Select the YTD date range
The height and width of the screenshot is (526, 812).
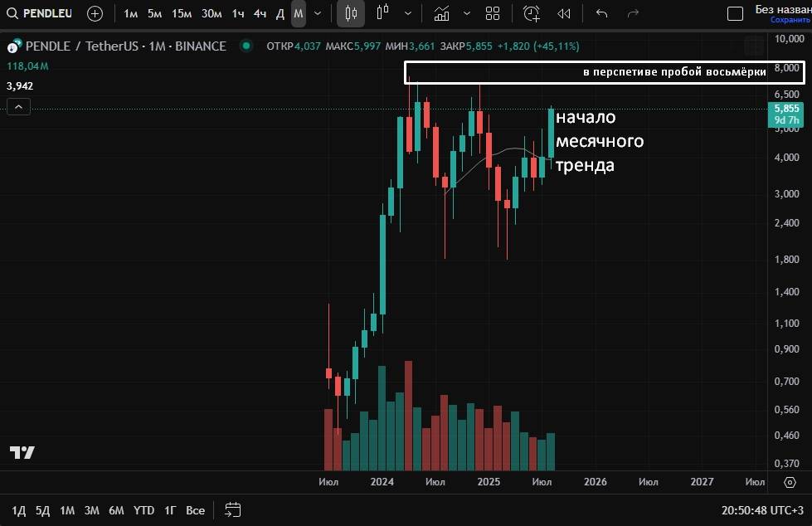144,510
